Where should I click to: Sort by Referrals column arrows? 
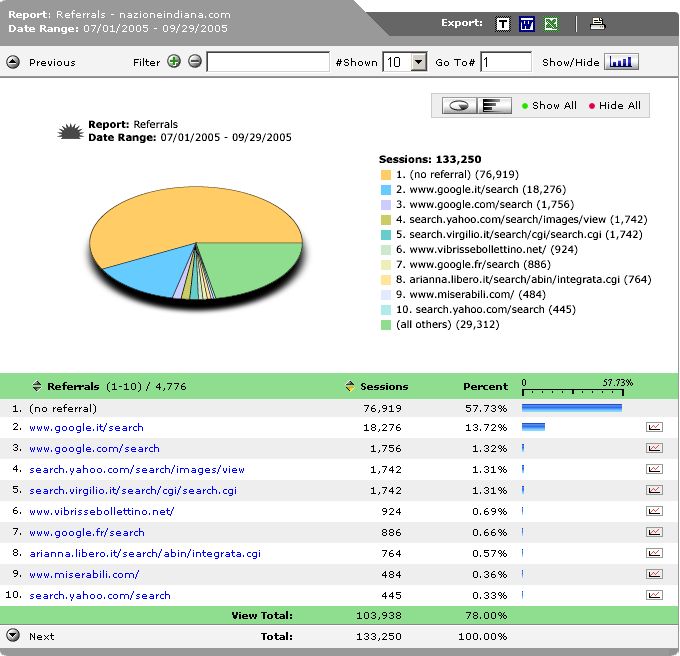[x=37, y=386]
